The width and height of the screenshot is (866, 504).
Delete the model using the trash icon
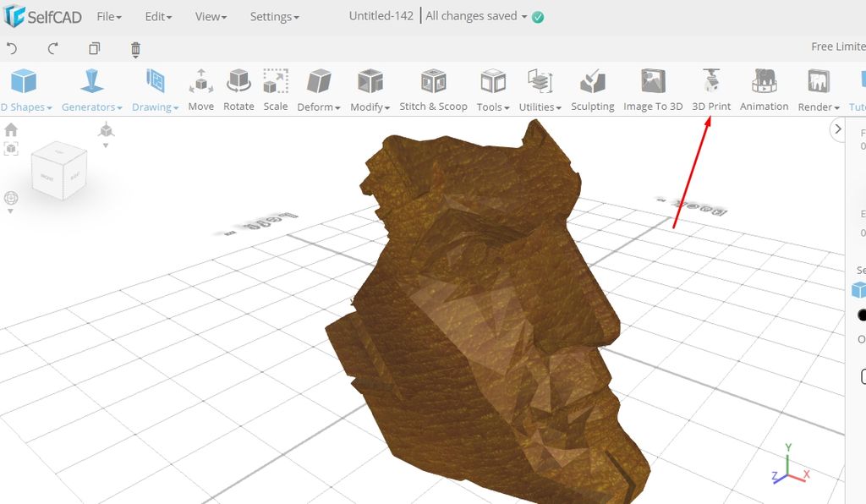pyautogui.click(x=134, y=49)
